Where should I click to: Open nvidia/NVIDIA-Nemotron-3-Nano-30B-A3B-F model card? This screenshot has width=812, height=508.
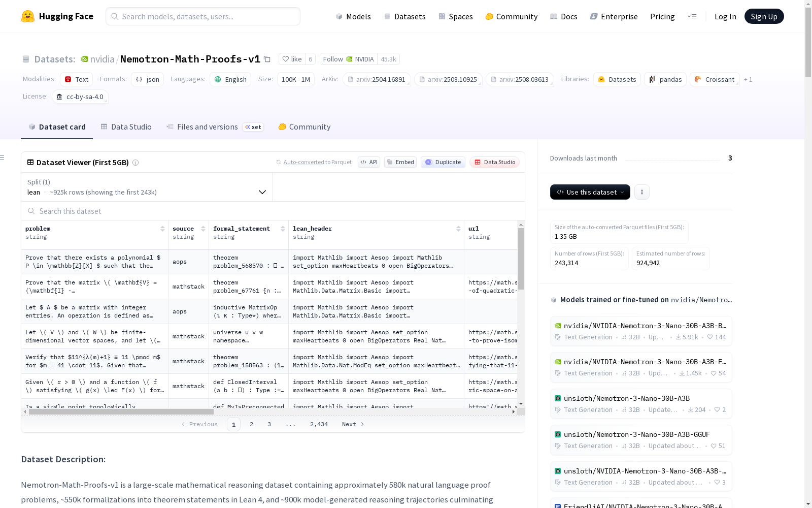641,367
